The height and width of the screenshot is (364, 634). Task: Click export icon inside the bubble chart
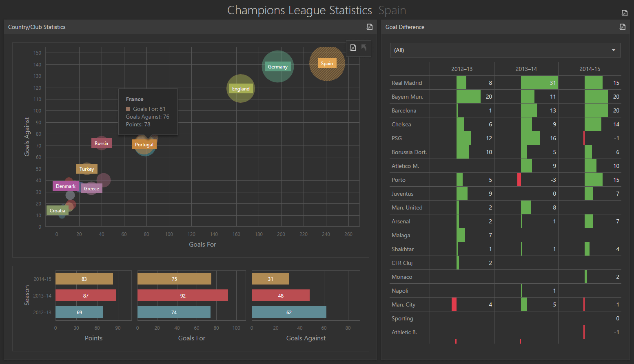(x=353, y=48)
